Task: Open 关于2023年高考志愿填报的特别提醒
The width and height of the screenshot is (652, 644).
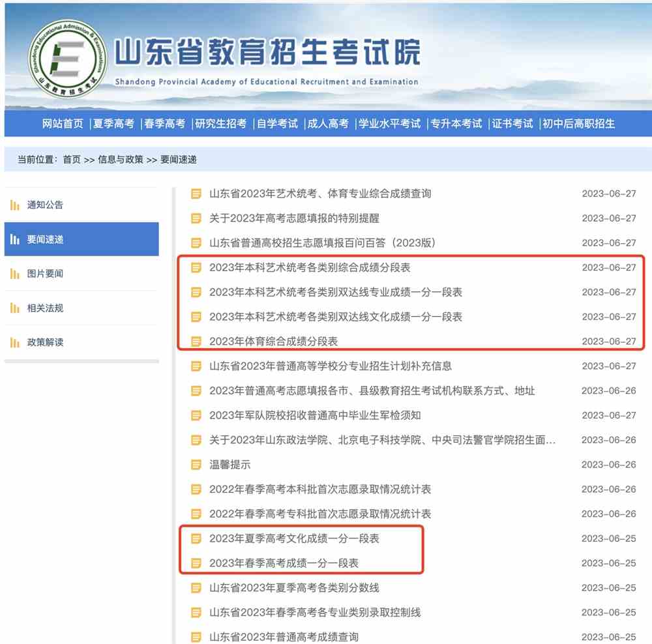Action: (x=295, y=218)
